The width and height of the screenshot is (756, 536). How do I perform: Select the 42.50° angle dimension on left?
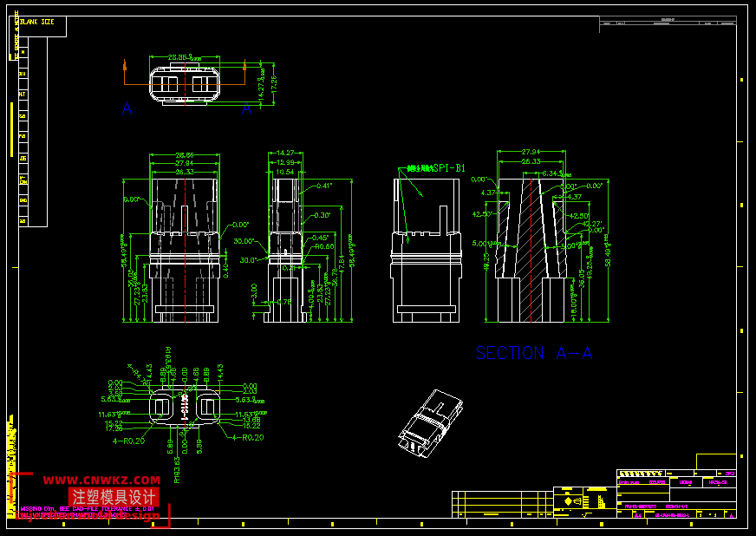pyautogui.click(x=482, y=213)
